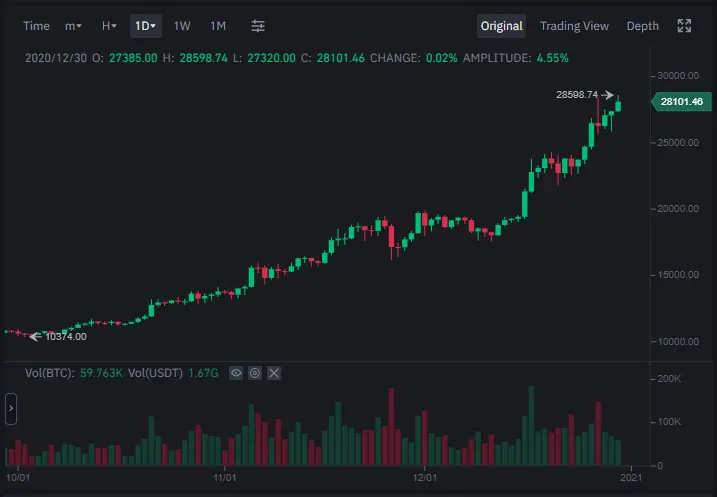The width and height of the screenshot is (717, 497).
Task: Click the 30000.00 price axis label
Action: (x=678, y=76)
